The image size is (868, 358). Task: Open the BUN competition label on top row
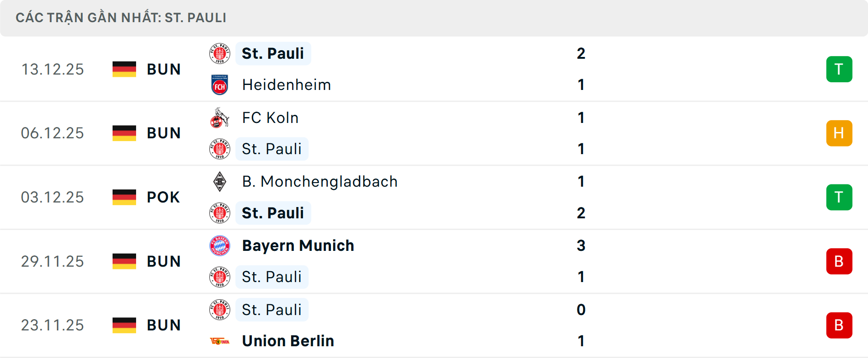point(164,69)
